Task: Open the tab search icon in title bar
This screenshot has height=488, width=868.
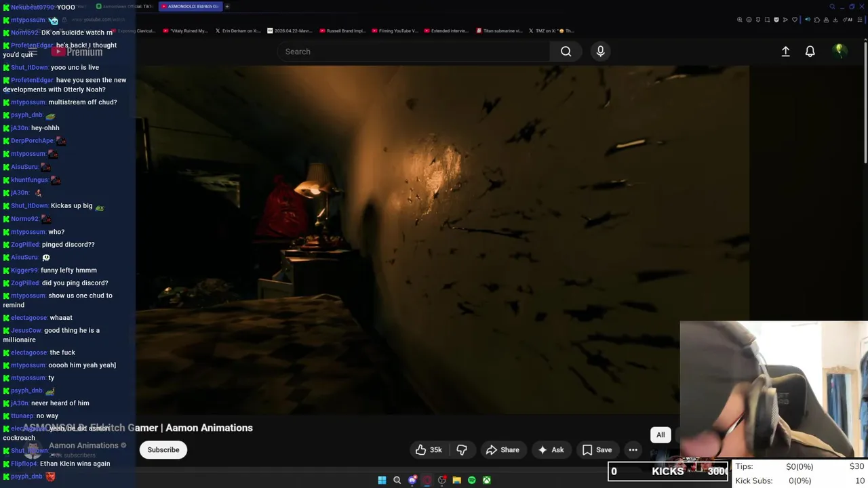Action: click(832, 7)
